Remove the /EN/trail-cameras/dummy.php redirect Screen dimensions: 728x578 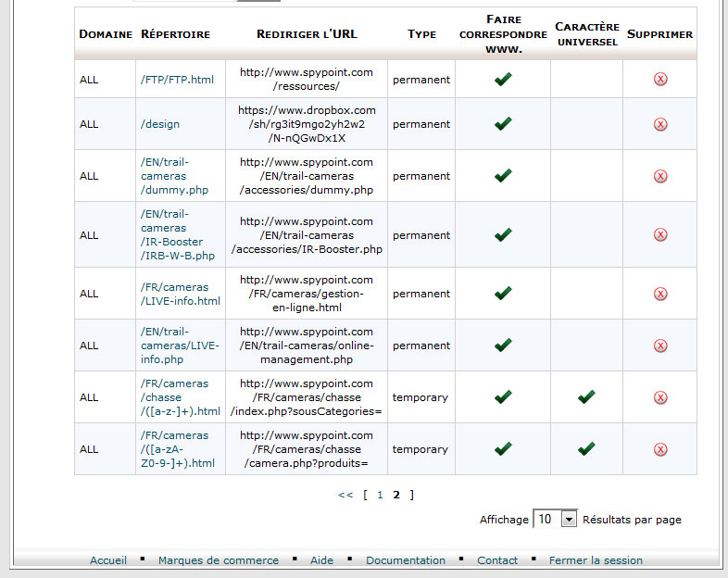[x=660, y=176]
